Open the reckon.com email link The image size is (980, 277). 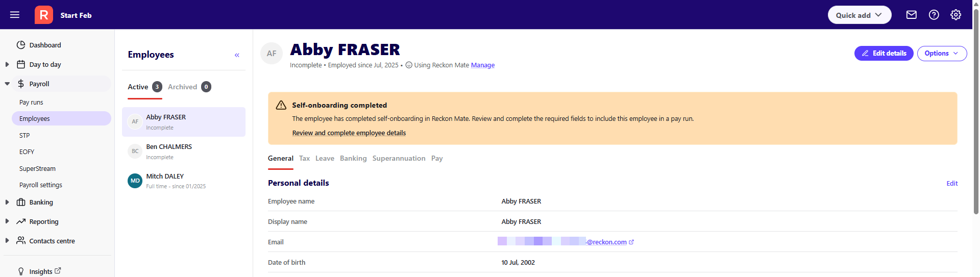point(606,242)
